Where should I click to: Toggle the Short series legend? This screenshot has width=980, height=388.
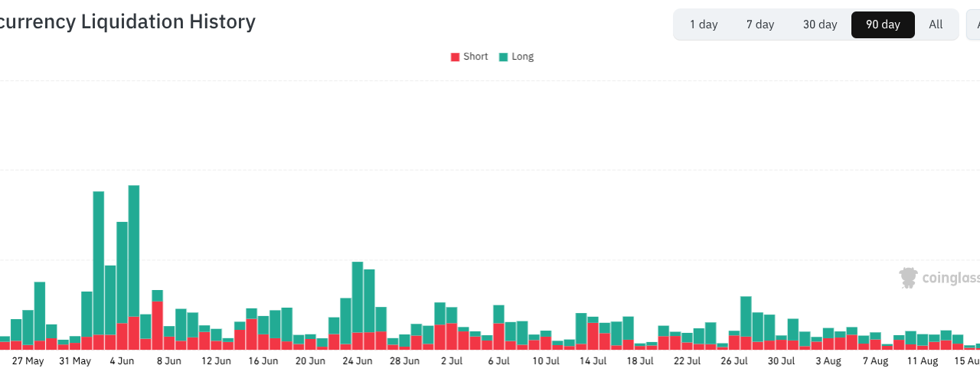click(x=469, y=57)
